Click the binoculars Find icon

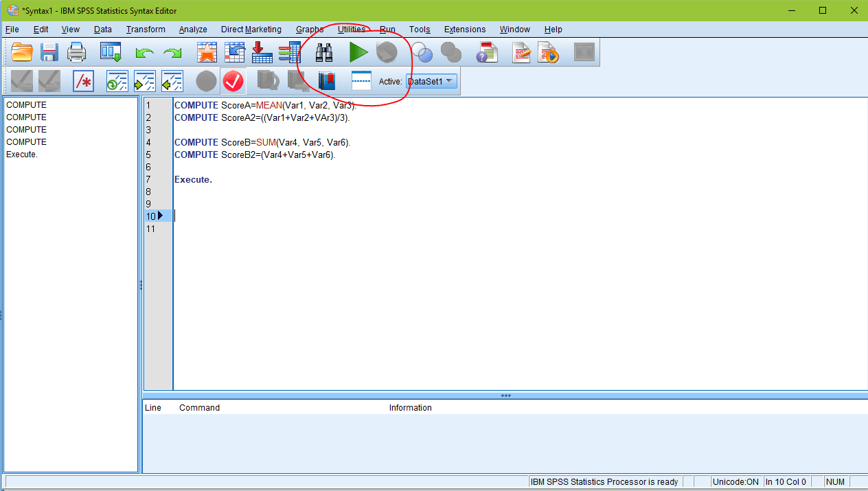324,52
